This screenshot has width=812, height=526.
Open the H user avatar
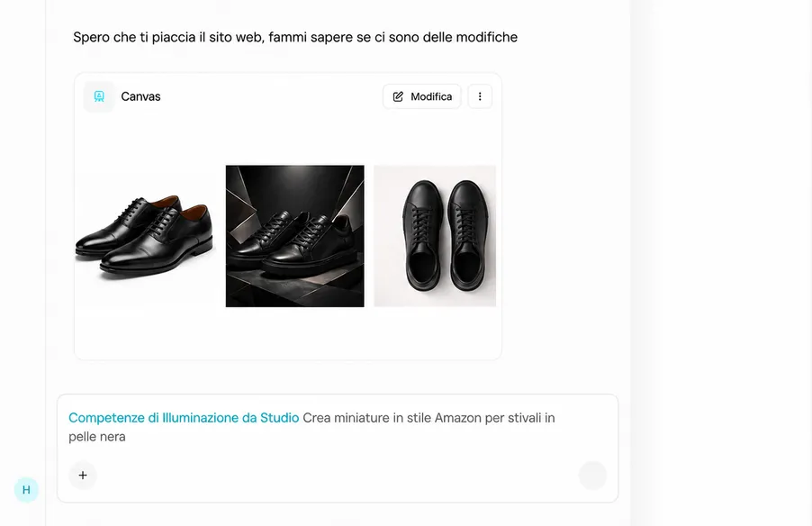coord(26,490)
